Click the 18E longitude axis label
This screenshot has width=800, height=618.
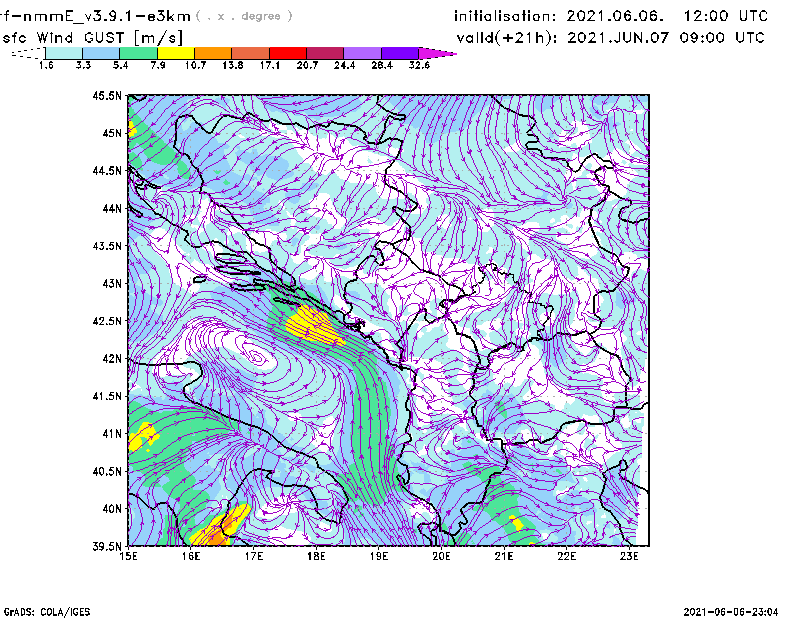(316, 556)
